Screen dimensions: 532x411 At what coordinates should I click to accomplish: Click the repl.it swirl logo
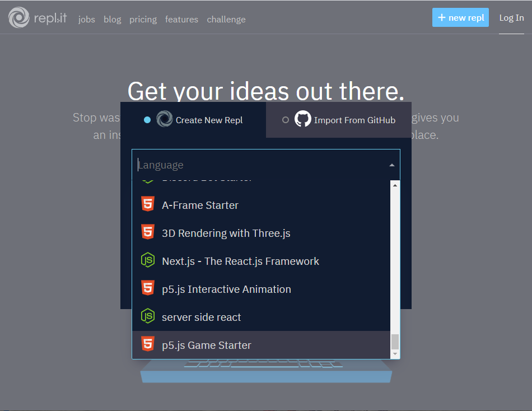pos(18,17)
